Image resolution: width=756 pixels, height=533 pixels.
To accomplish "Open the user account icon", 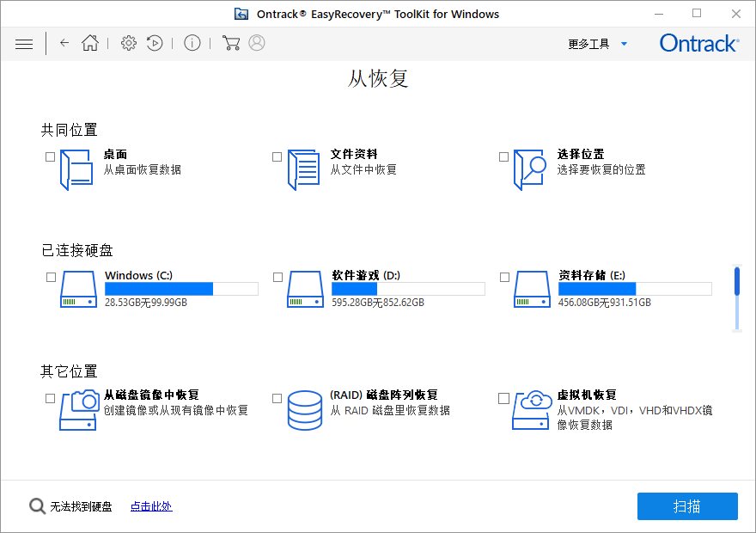I will (257, 43).
